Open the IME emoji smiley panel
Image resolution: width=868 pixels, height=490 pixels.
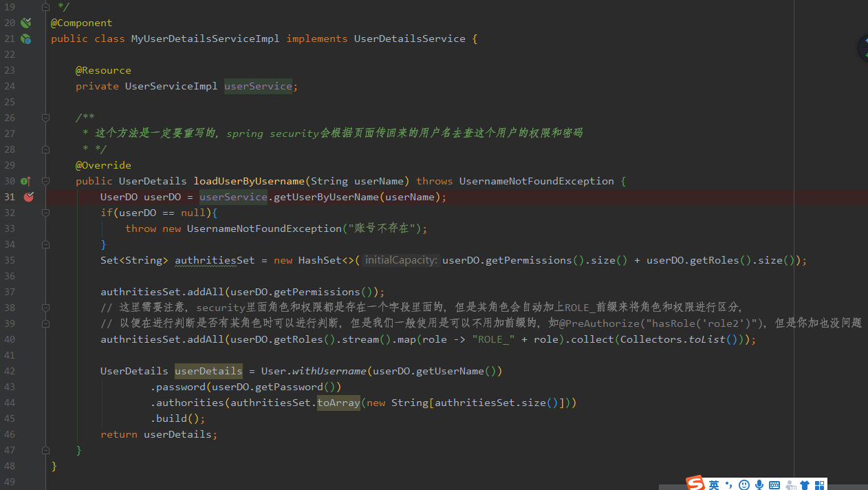point(744,485)
